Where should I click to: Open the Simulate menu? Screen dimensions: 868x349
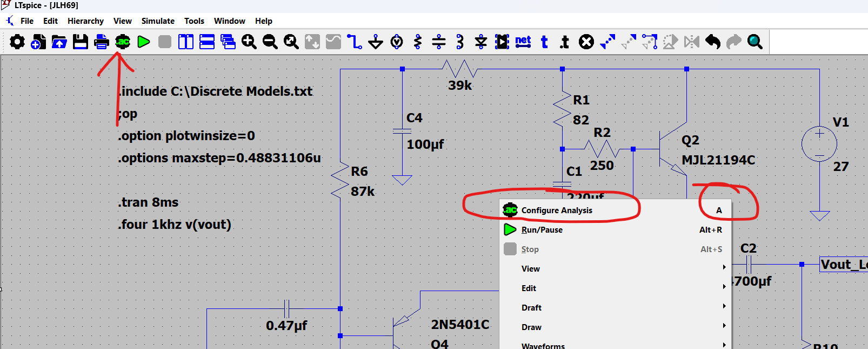[158, 21]
